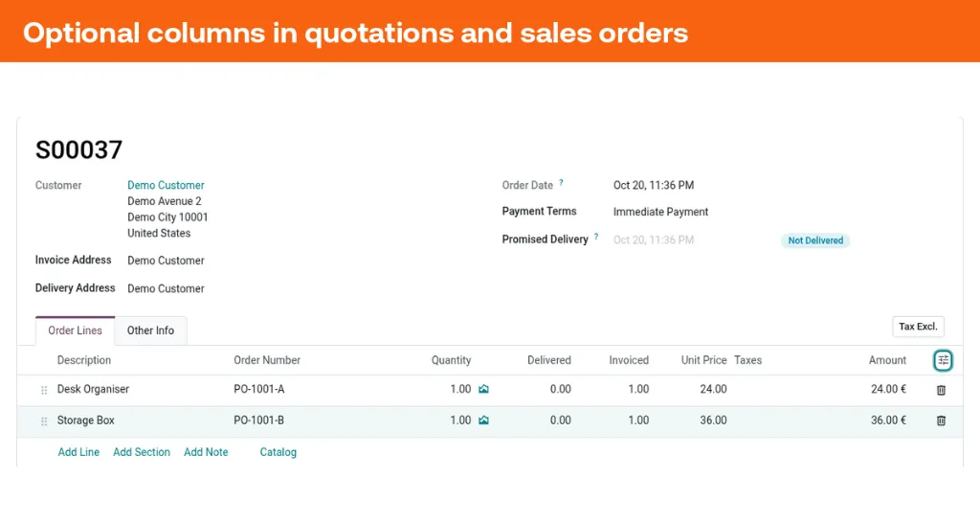Click quantity 1.00 of Desk Organiser
Screen dimensions: 980x523
(x=460, y=389)
